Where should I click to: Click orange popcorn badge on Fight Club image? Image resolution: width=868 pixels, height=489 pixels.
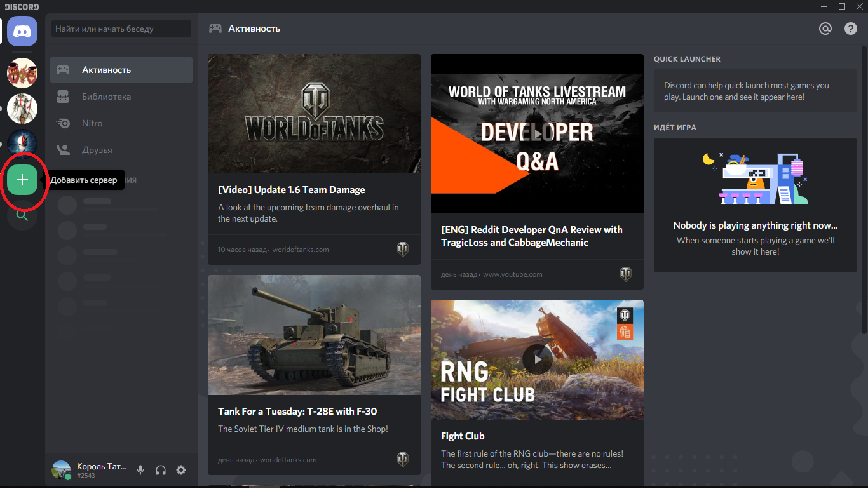point(625,332)
